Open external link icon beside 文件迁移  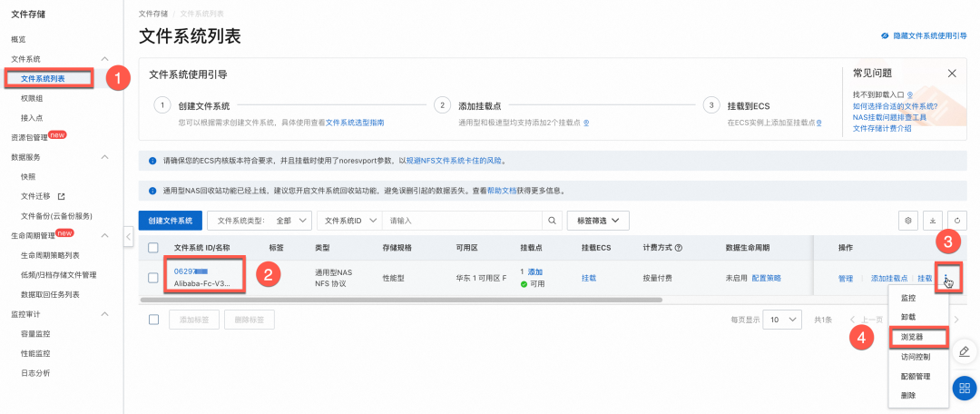pos(61,196)
